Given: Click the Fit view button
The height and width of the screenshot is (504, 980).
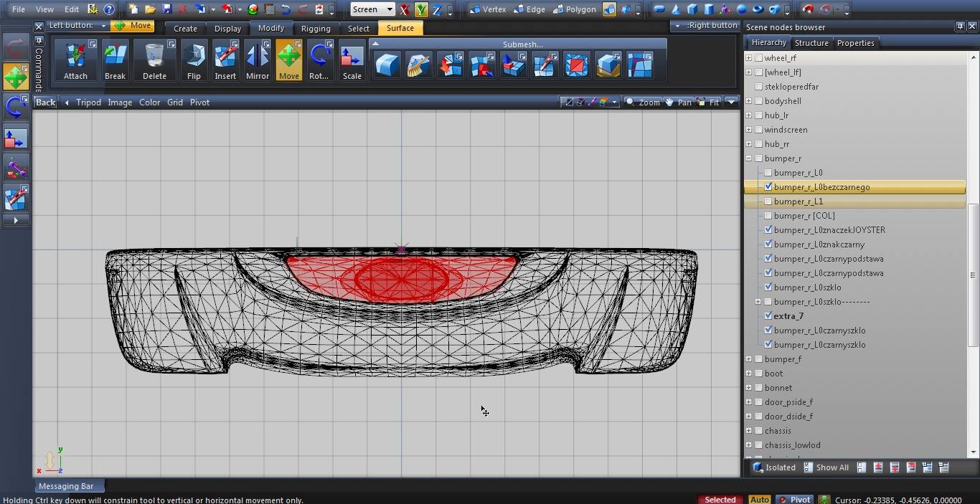Looking at the screenshot, I should pos(708,103).
